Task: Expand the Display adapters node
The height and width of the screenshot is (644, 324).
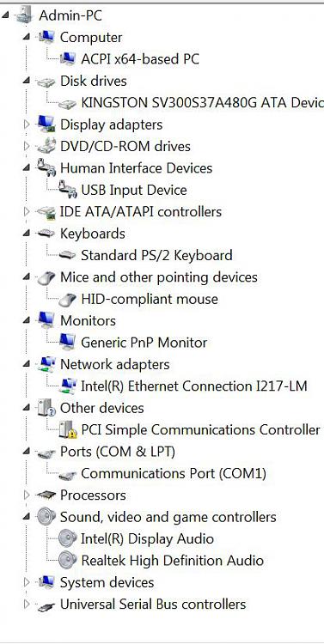Action: pos(27,124)
